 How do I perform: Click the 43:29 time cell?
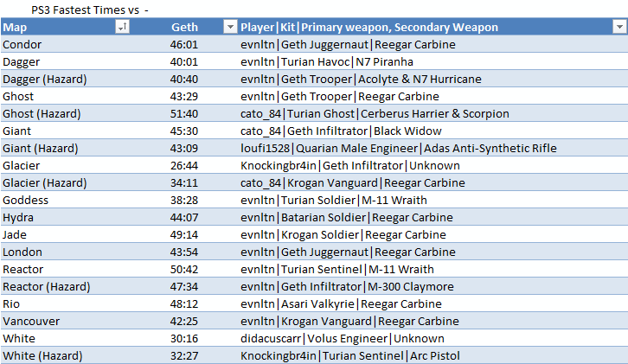click(x=184, y=96)
